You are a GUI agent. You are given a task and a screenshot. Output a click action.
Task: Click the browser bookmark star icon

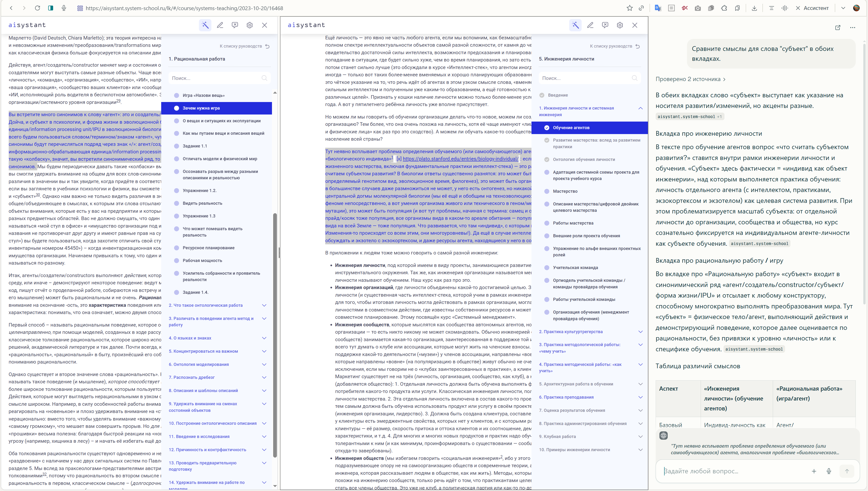pos(629,8)
